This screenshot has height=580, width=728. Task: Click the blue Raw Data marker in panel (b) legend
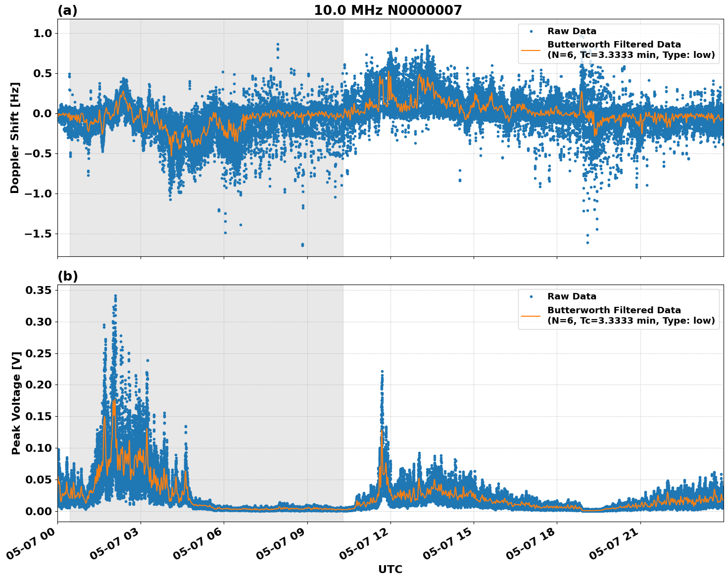tap(531, 297)
